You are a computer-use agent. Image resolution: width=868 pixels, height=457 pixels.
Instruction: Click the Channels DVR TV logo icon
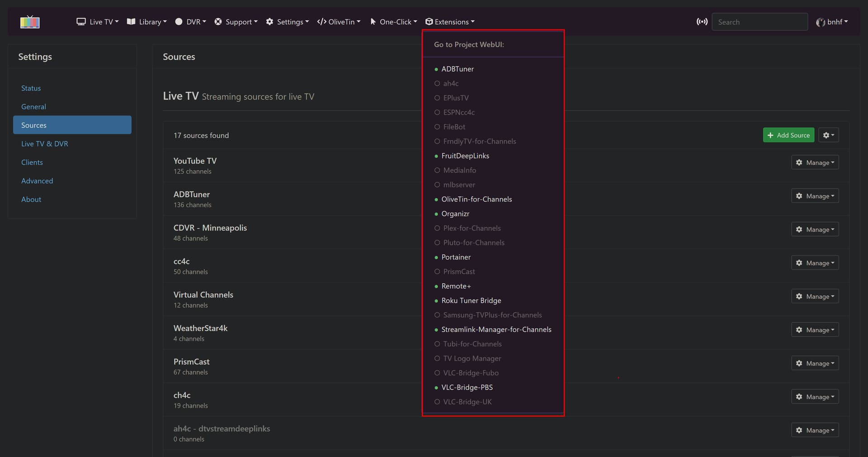(x=30, y=22)
